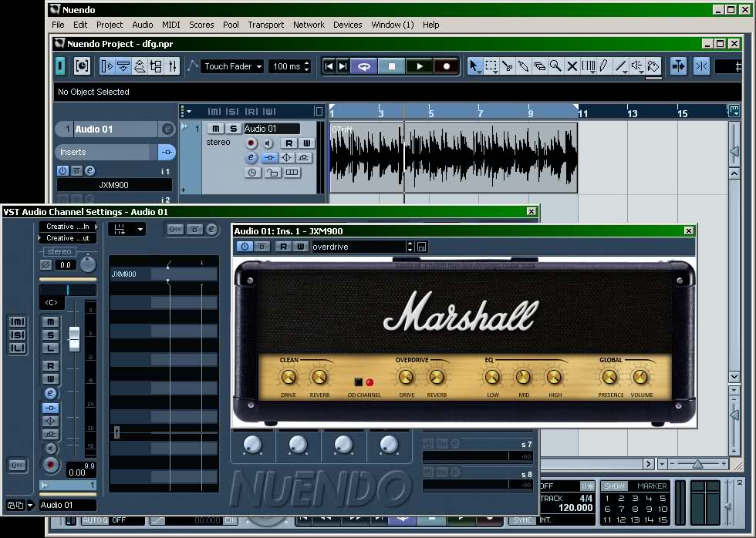
Task: Activate the Zoom magnifier tool
Action: point(555,66)
